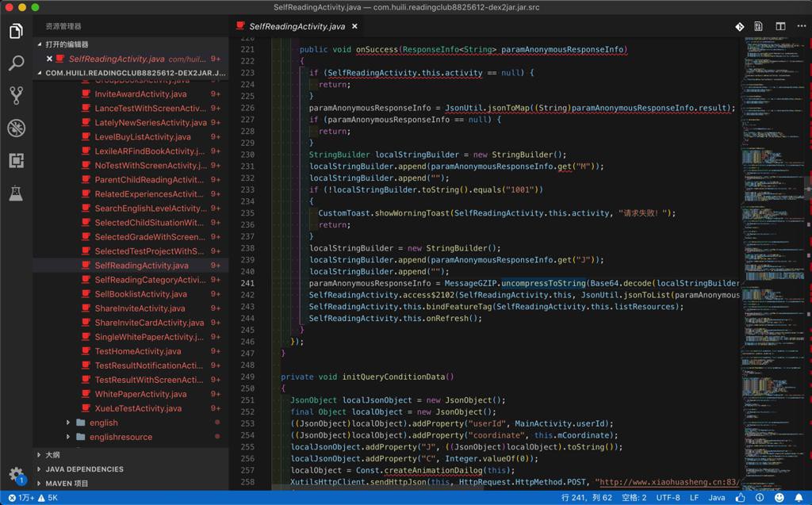This screenshot has width=812, height=505.
Task: Click the split editor icon
Action: [x=780, y=26]
